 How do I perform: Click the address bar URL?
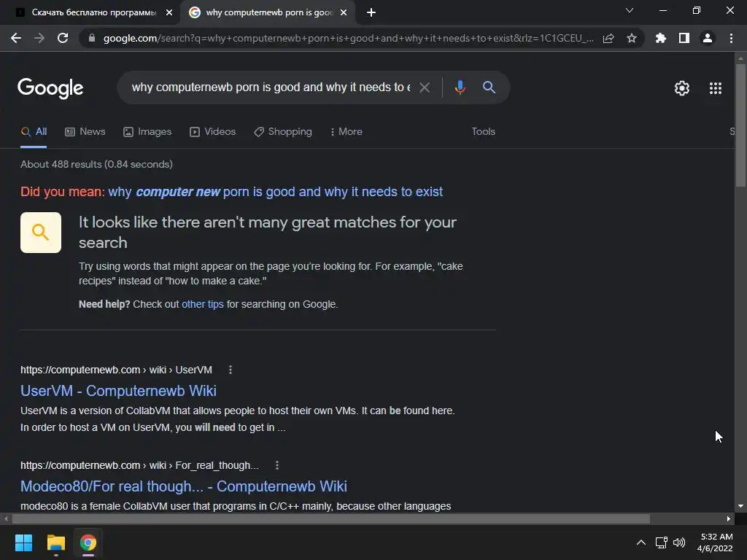(x=348, y=38)
